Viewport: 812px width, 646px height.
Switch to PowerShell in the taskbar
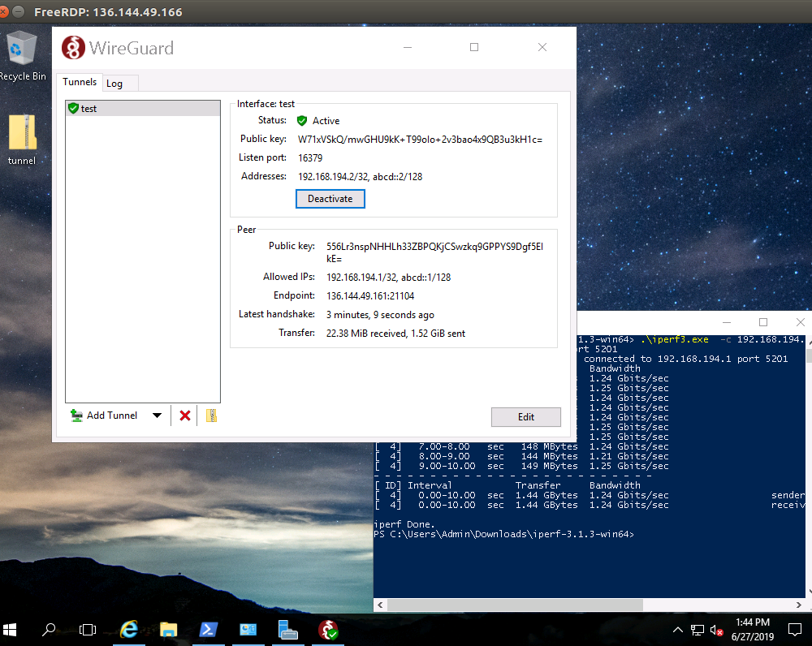[x=208, y=630]
